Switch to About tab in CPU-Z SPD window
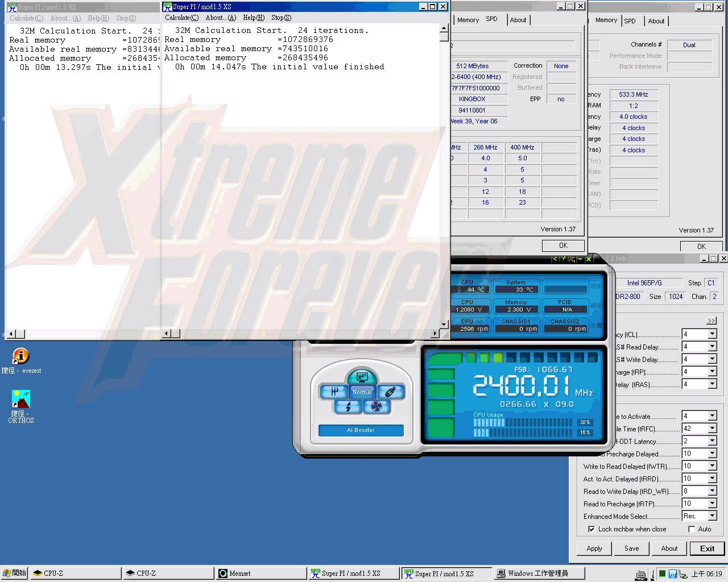 (518, 20)
